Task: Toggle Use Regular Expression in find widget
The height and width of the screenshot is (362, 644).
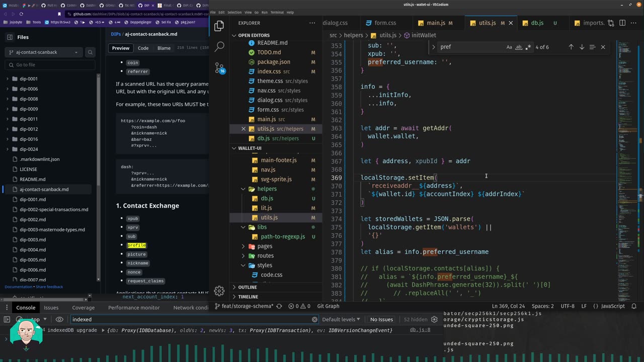Action: pos(528,47)
